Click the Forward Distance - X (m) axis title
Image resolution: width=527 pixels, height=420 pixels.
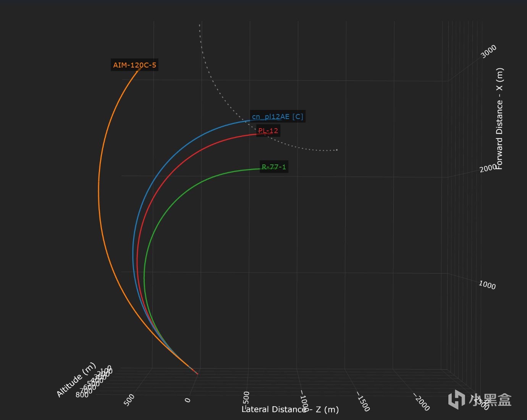point(500,119)
